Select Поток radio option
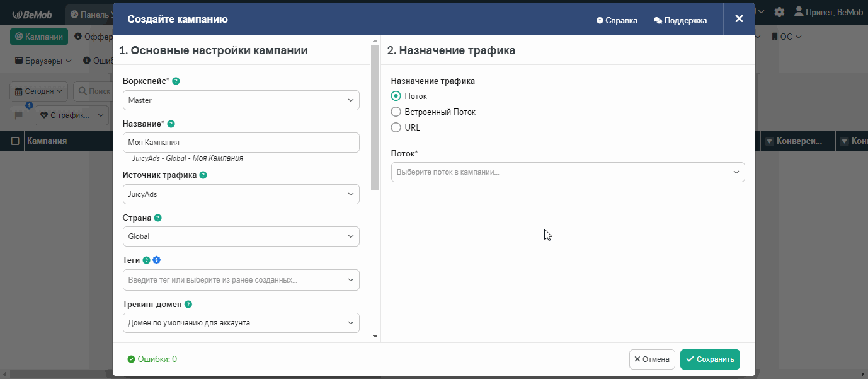 pyautogui.click(x=396, y=96)
